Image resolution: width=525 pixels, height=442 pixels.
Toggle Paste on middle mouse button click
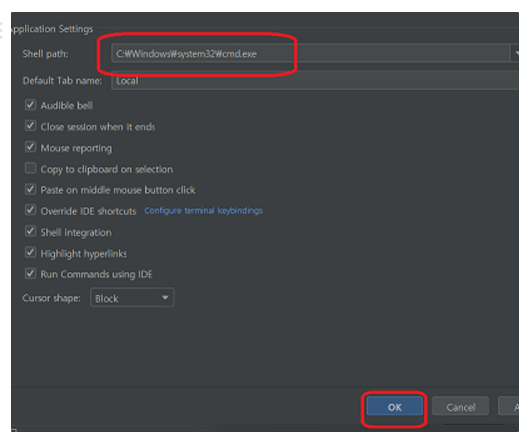point(30,189)
